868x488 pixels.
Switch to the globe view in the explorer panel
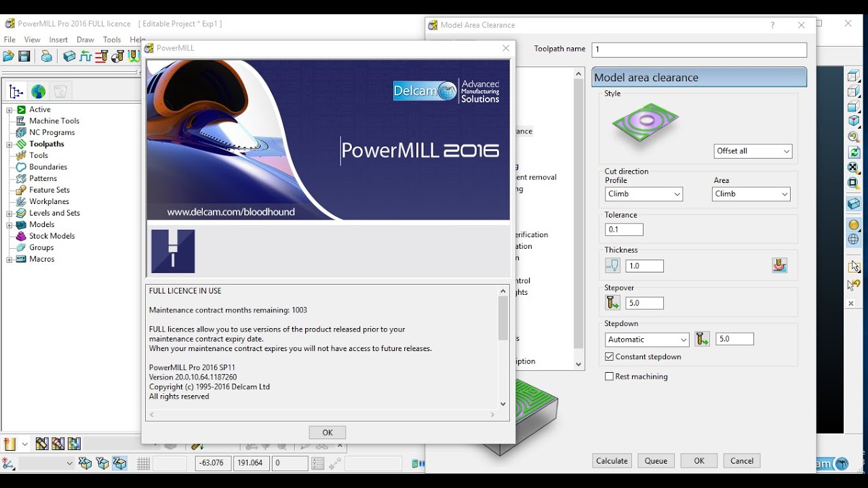39,90
